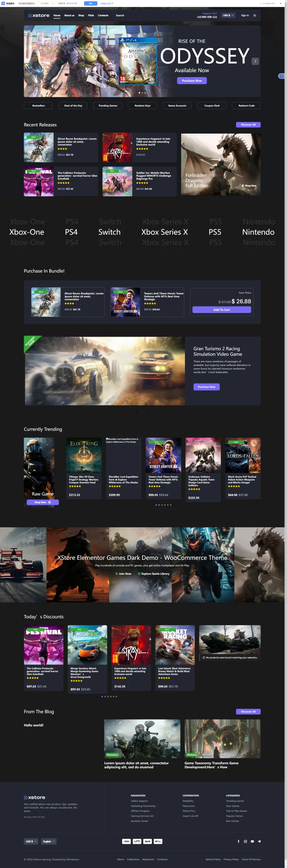Open the Stray game thumbnail in Recent Releases
Screen dimensions: 287x868
pos(117,147)
